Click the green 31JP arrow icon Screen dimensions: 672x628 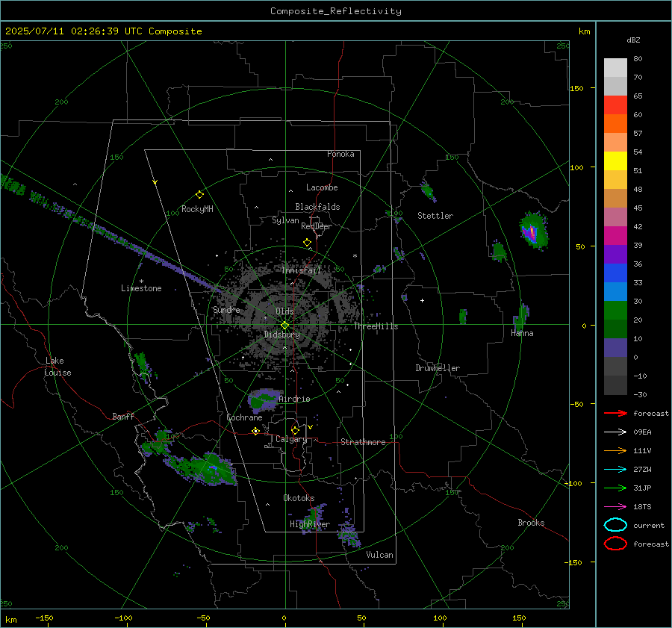tap(615, 488)
